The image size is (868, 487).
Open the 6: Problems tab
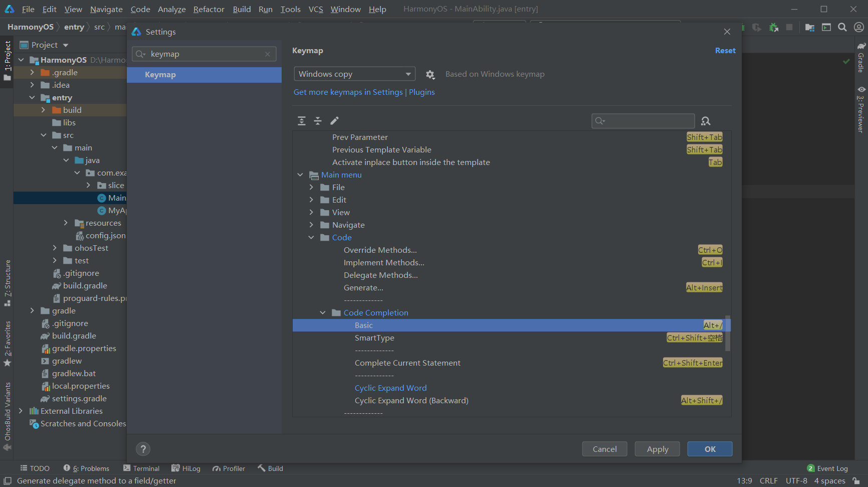point(86,468)
